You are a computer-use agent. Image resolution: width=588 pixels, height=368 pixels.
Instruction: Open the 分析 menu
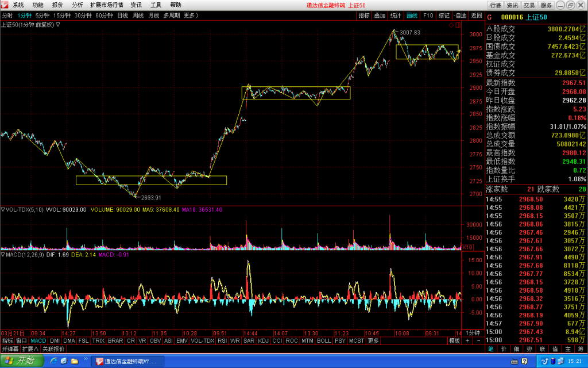(78, 5)
